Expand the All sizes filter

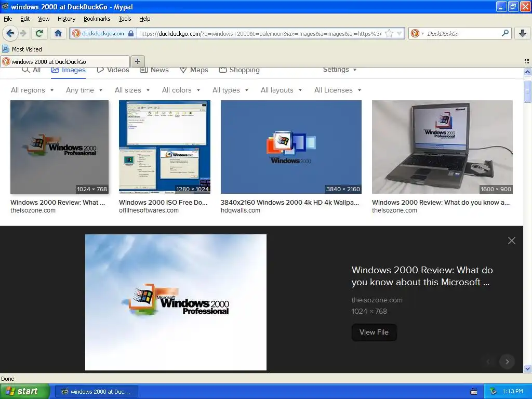132,90
